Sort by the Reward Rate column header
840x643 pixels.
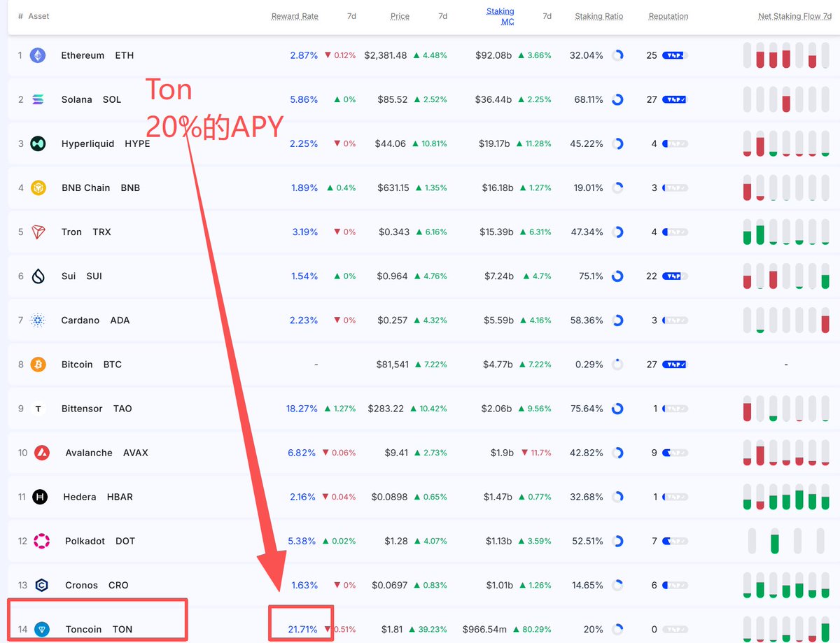tap(295, 16)
